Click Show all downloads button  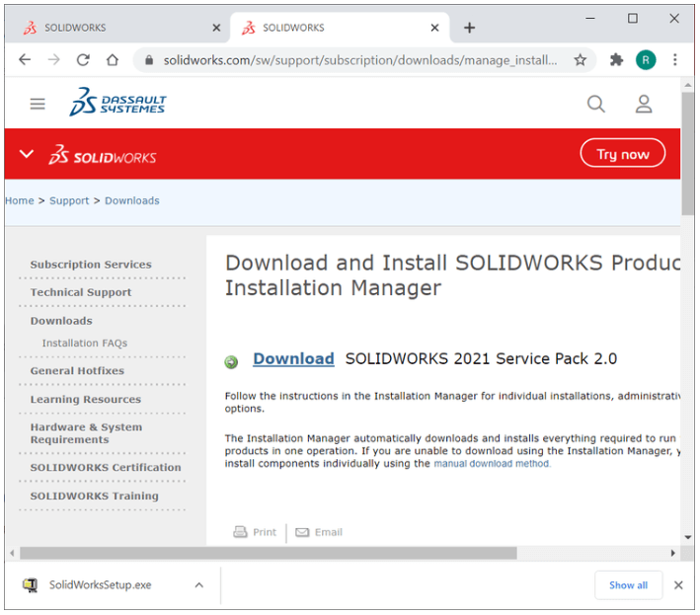[x=628, y=585]
